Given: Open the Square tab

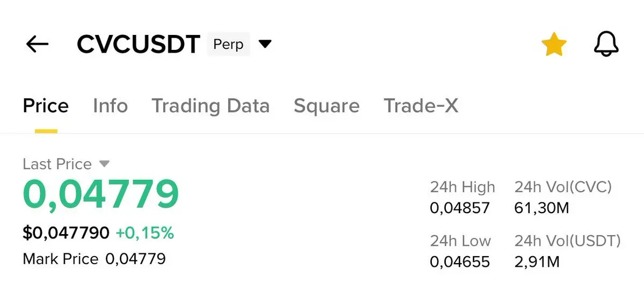Looking at the screenshot, I should pos(327,106).
